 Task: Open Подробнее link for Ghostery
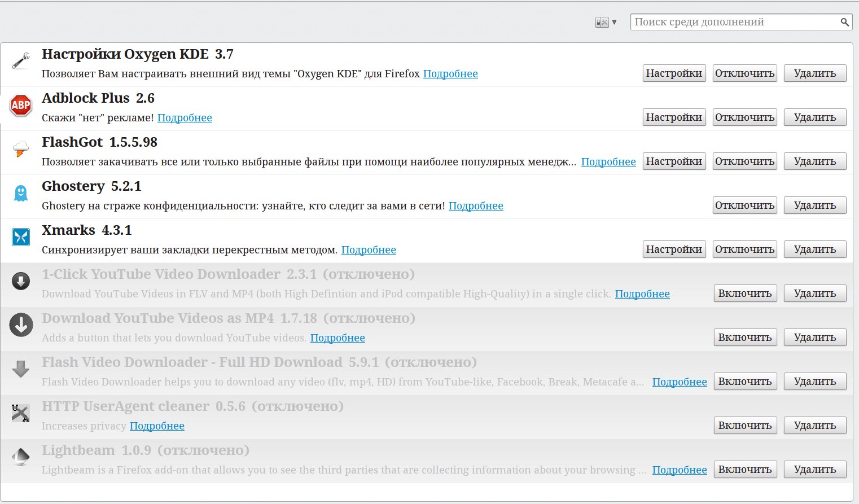[476, 206]
